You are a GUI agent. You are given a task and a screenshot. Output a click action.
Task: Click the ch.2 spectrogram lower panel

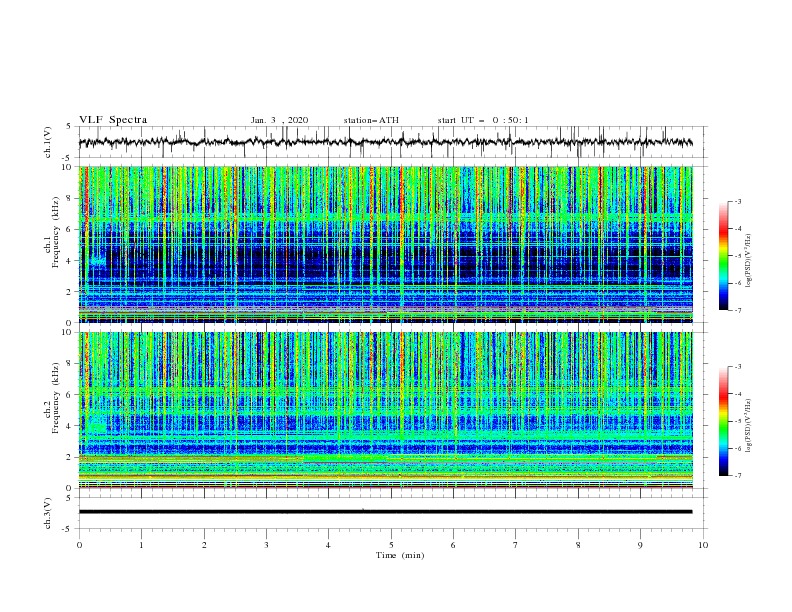click(385, 410)
